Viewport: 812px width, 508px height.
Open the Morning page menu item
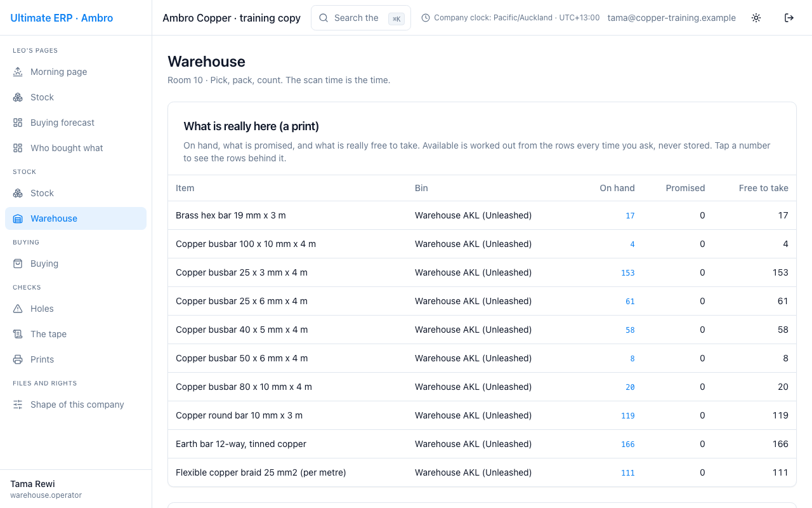point(75,72)
